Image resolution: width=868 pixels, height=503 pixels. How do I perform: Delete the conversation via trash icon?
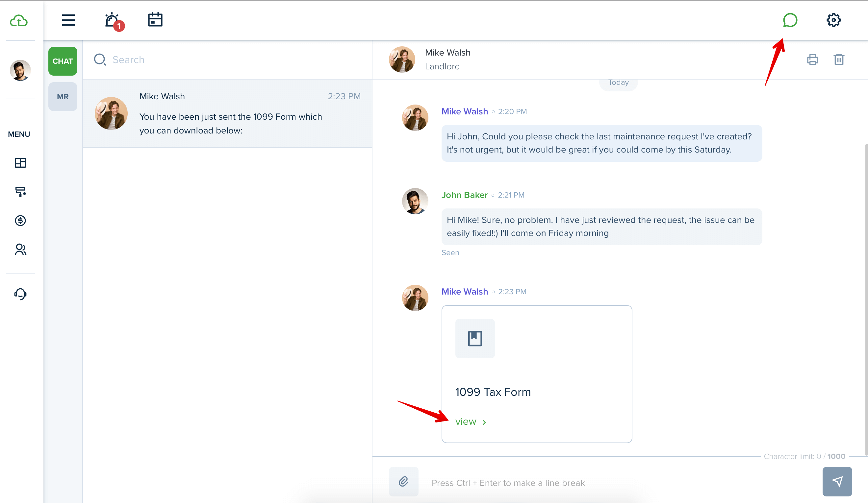tap(839, 60)
